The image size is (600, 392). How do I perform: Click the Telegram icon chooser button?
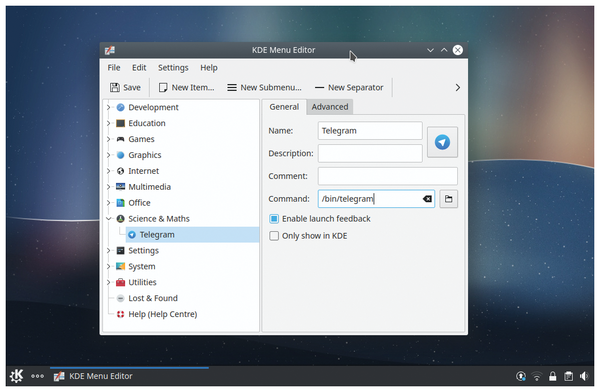(x=442, y=142)
